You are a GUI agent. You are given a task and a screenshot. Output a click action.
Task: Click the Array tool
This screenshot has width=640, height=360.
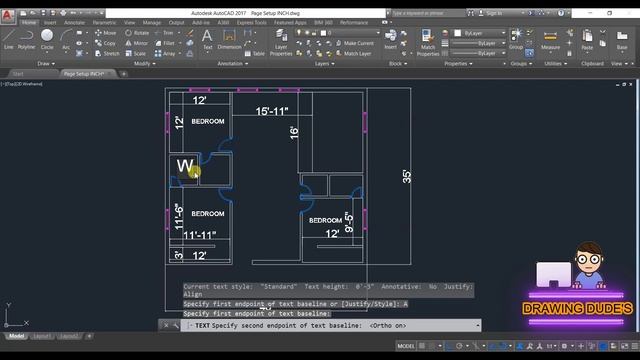(165, 53)
